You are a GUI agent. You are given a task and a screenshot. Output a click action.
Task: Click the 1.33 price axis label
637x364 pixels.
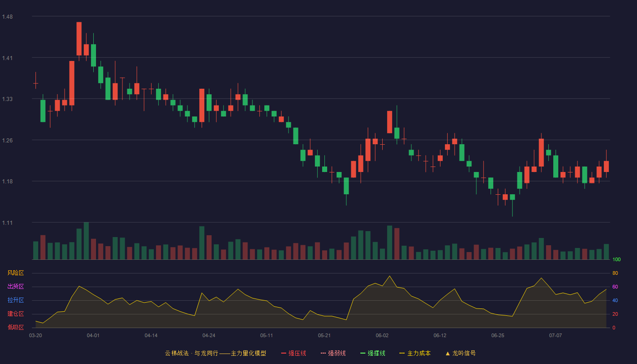(7, 99)
